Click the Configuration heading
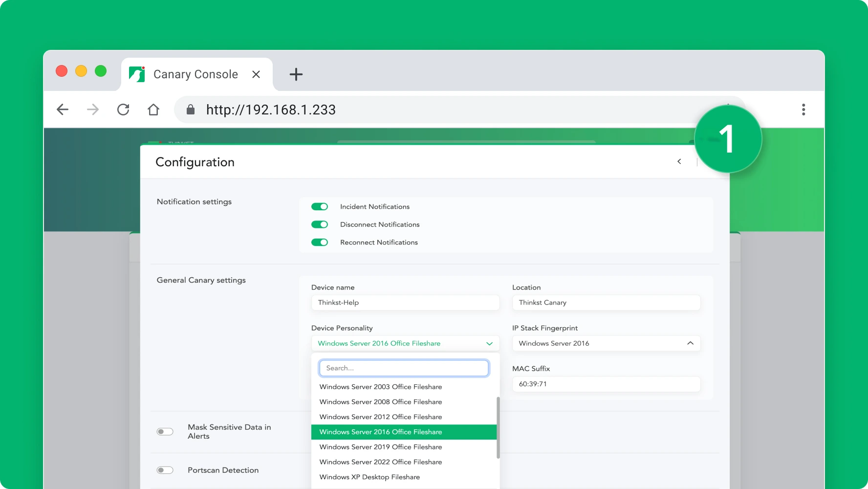The width and height of the screenshot is (868, 489). tap(195, 162)
